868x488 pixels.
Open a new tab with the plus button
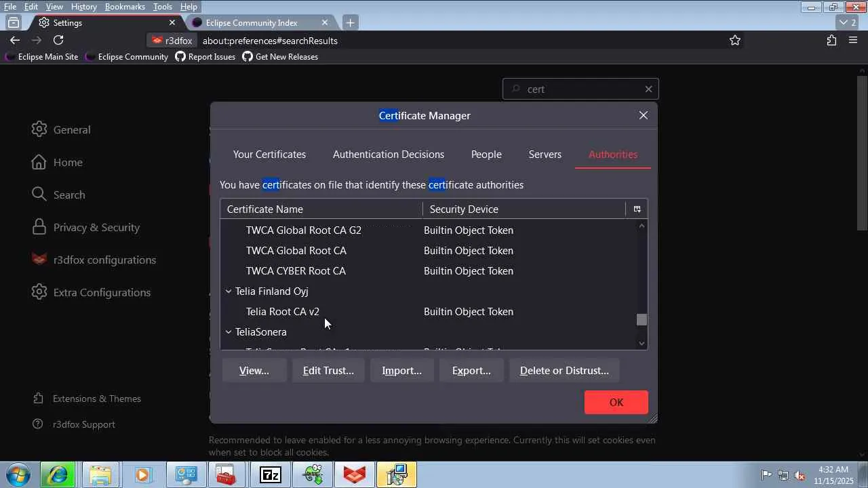[x=350, y=22]
